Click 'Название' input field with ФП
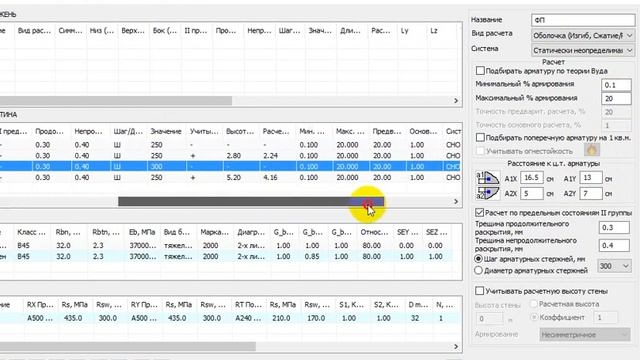This screenshot has width=640, height=360. click(x=583, y=20)
